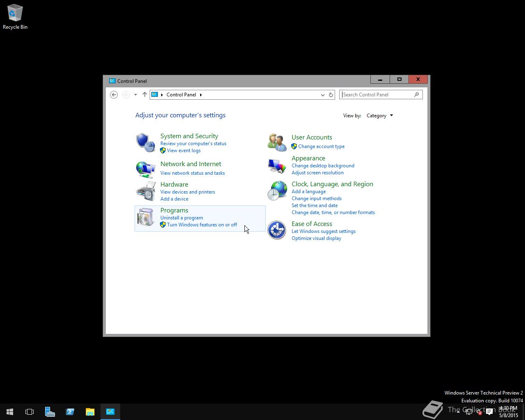Expand the root breadcrumb arrow before Control Panel
The image size is (525, 420).
pos(162,95)
